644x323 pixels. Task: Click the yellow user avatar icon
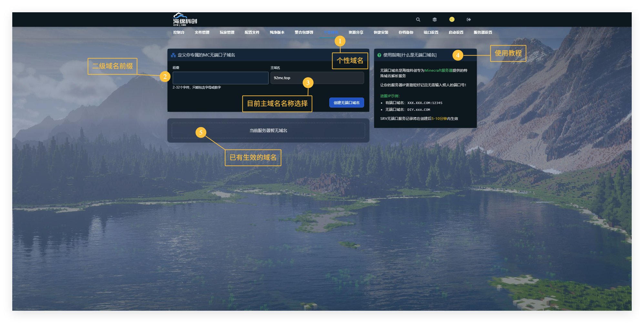[452, 19]
